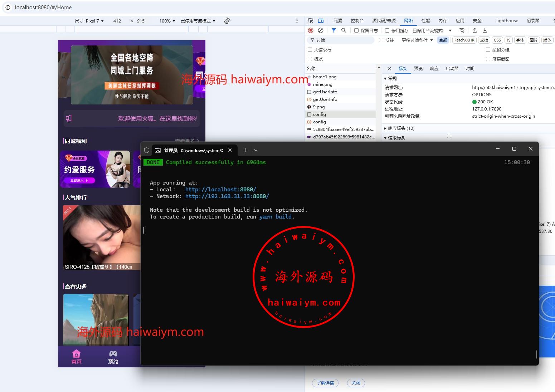This screenshot has height=392, width=555.
Task: Click the 了解详情 button
Action: click(325, 383)
